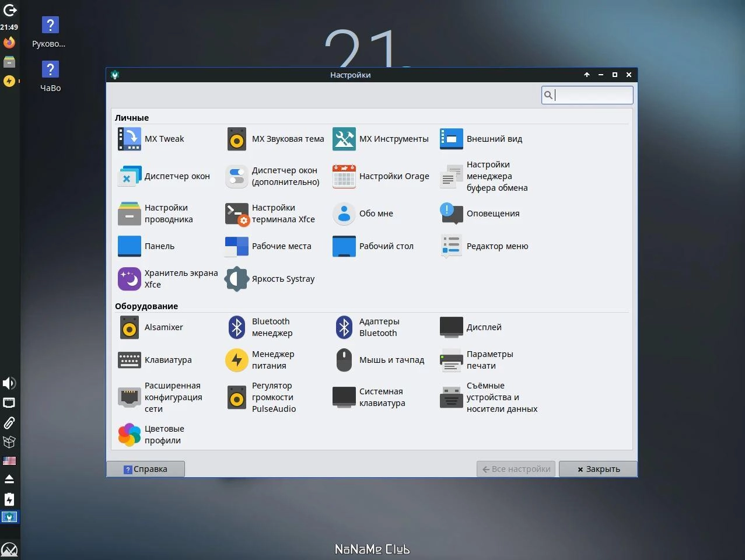
Task: Open Внешний вид settings
Action: 481,139
